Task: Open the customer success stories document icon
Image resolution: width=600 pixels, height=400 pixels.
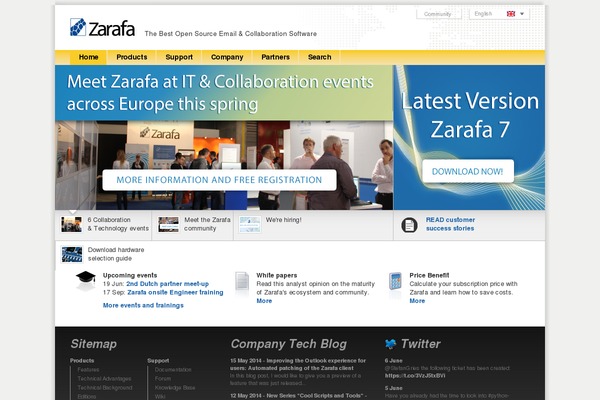Action: click(x=409, y=225)
